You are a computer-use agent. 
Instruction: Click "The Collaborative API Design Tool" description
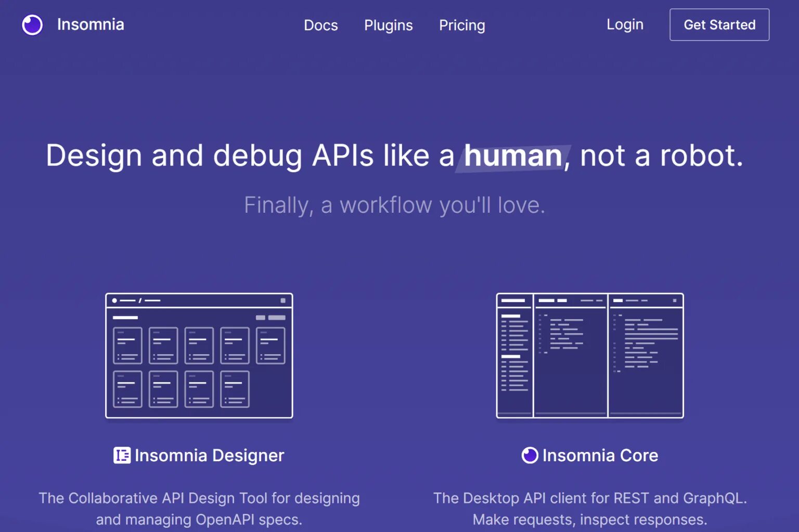click(199, 509)
